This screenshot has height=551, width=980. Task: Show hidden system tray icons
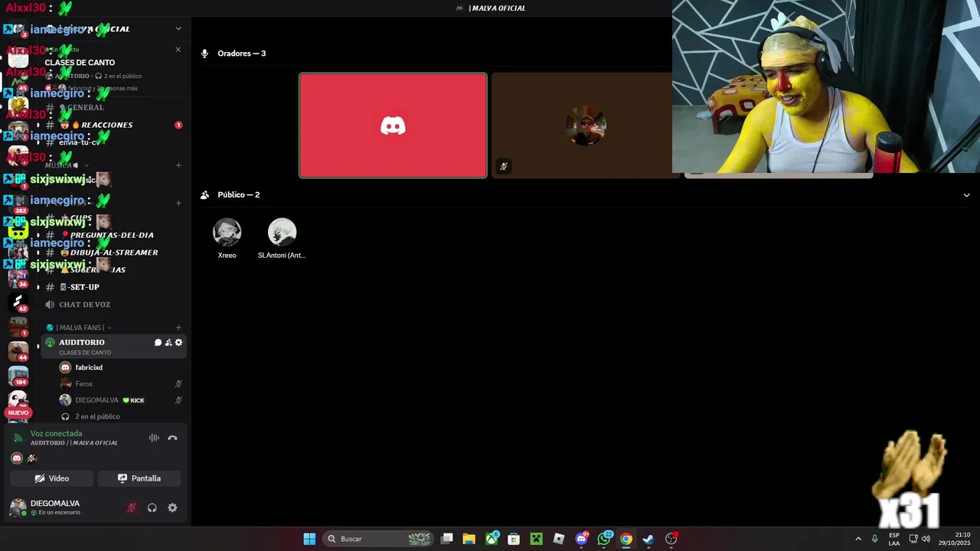pos(857,539)
